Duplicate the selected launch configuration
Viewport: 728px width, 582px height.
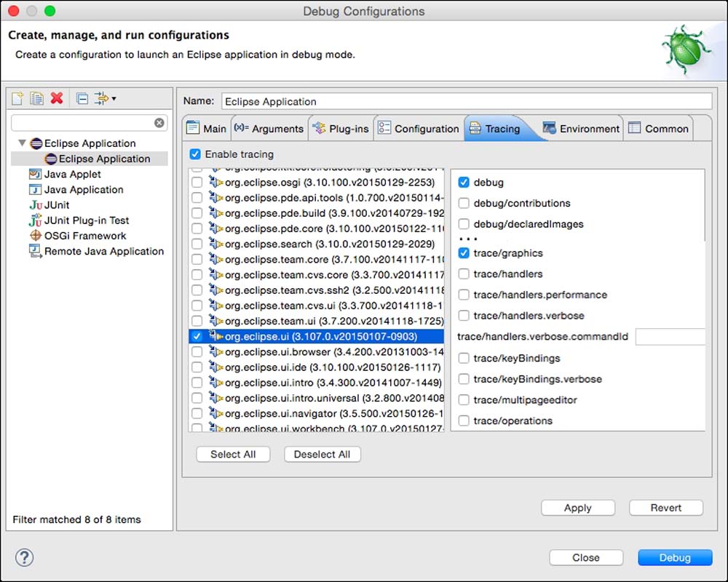click(36, 98)
